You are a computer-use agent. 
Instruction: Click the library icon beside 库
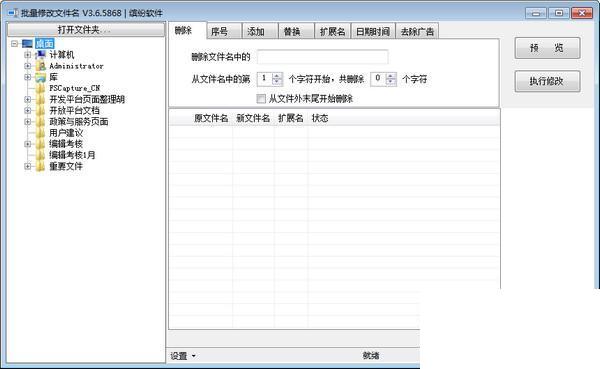41,77
